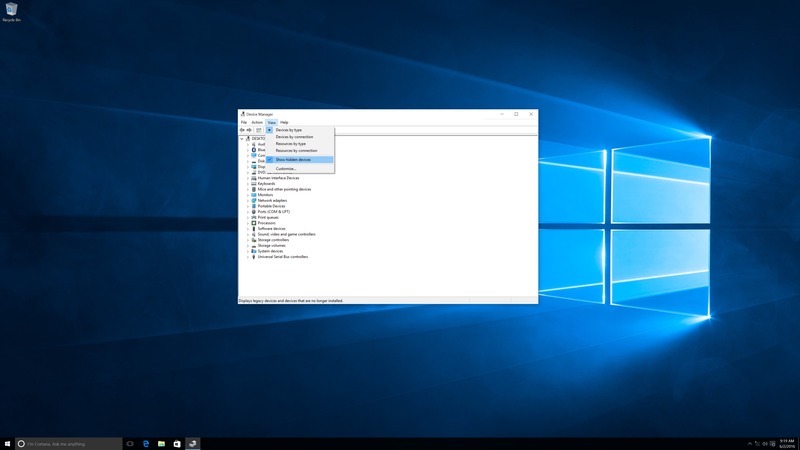Open Microsoft Edge from the taskbar
800x450 pixels.
click(x=146, y=443)
